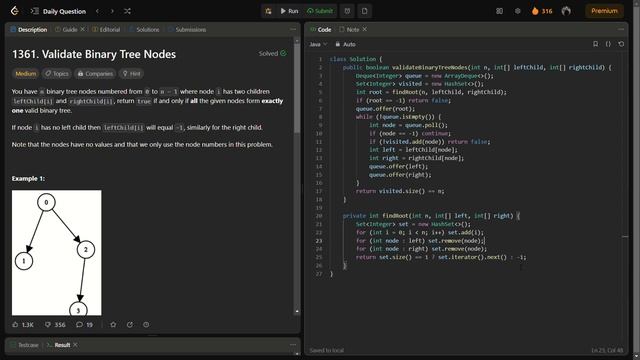The height and width of the screenshot is (360, 640).
Task: Go to the next daily question
Action: click(x=112, y=11)
